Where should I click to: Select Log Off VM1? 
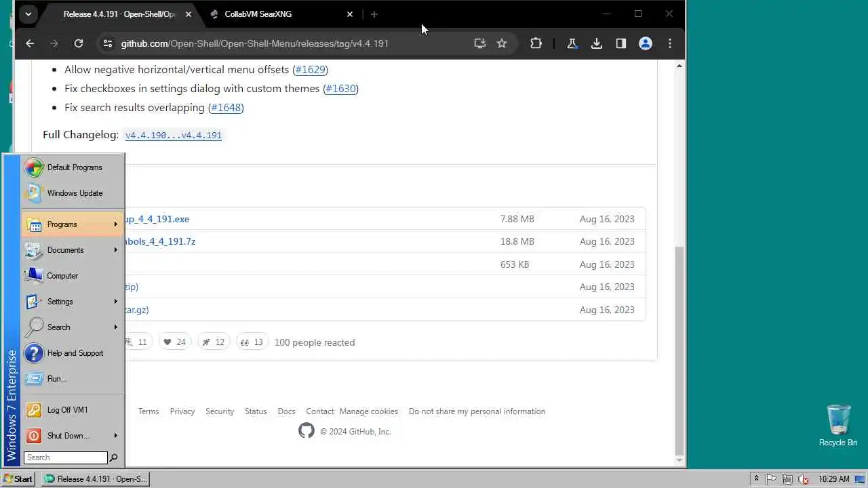(73, 410)
